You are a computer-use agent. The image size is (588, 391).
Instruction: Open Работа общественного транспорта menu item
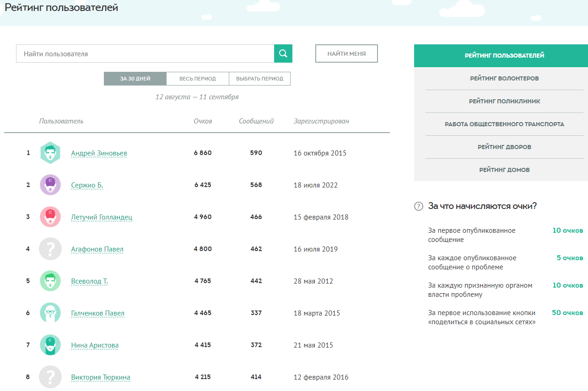(504, 124)
